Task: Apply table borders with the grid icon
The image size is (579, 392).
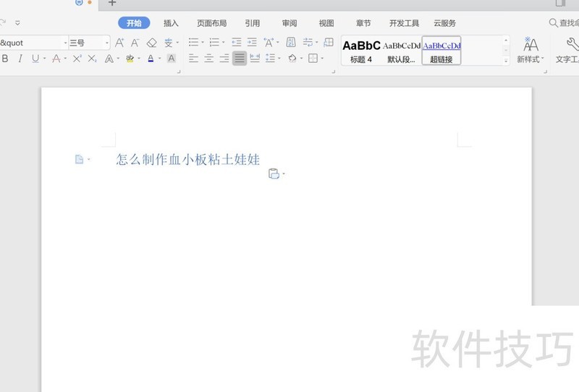Action: click(x=313, y=59)
